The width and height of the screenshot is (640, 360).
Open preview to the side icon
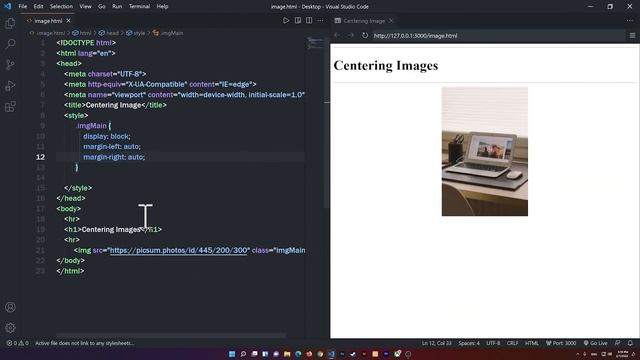tap(298, 20)
